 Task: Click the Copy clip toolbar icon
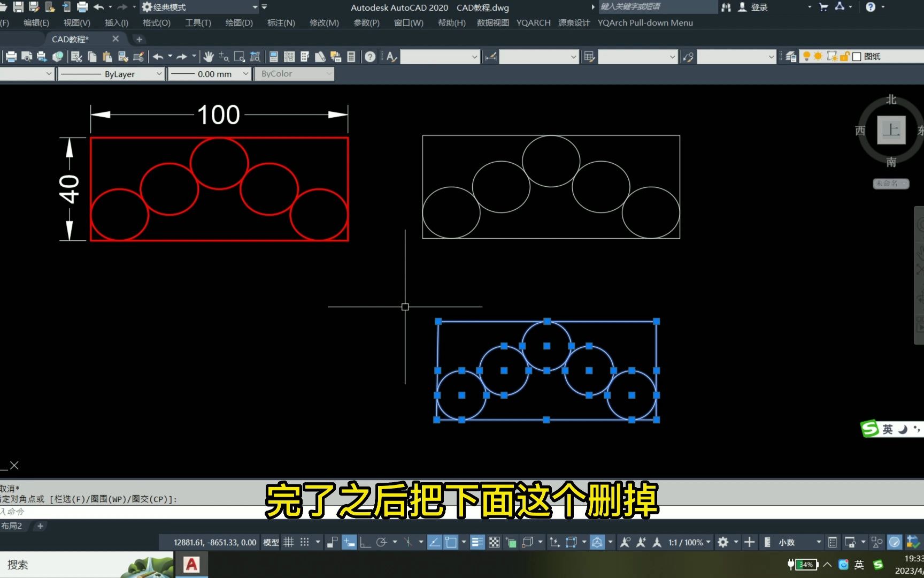click(x=92, y=57)
